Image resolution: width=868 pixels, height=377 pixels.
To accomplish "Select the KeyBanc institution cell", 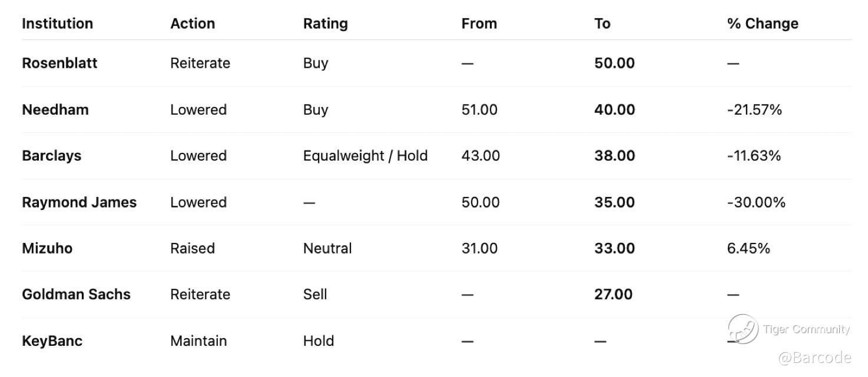I will point(52,341).
